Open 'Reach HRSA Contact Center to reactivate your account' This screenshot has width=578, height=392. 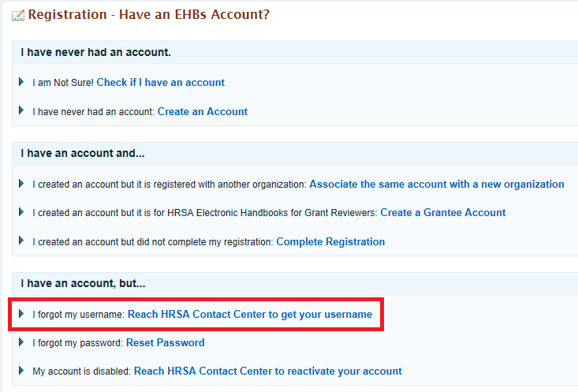(268, 371)
